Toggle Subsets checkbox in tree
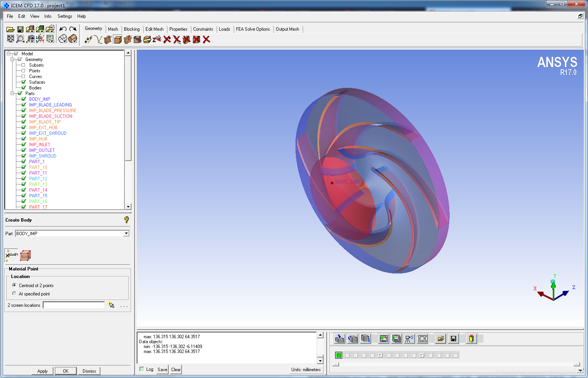Image resolution: width=588 pixels, height=378 pixels. pyautogui.click(x=23, y=65)
